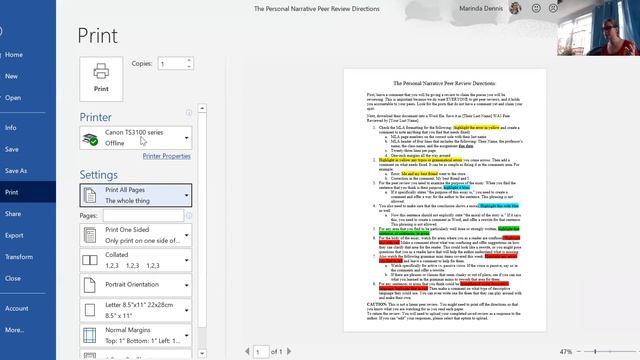Click the Print One Sided page icon
This screenshot has height=360, width=640.
point(90,236)
